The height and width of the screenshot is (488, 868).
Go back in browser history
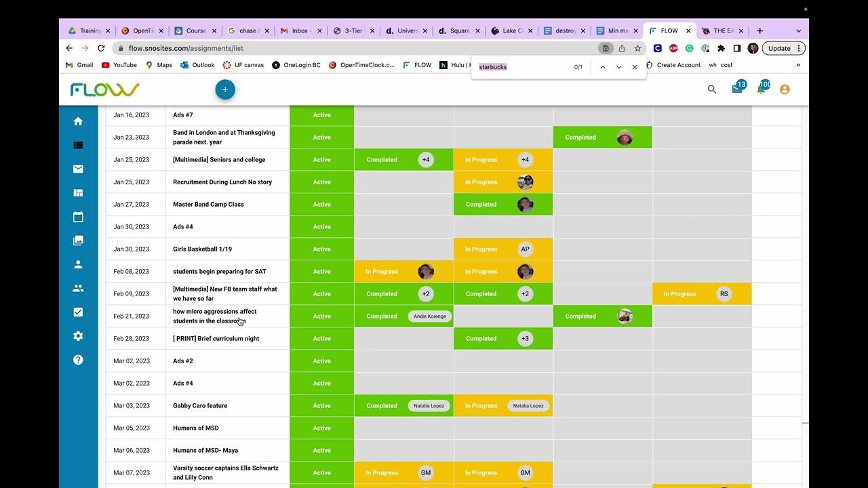[x=69, y=48]
